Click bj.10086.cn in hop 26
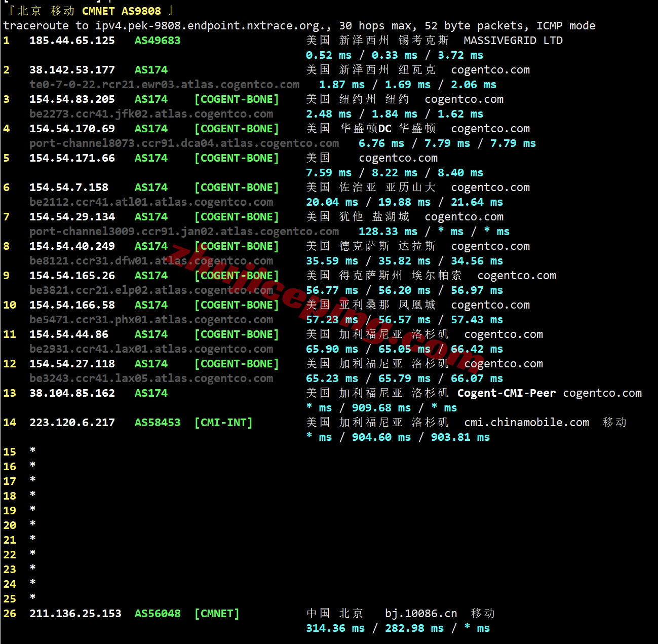 (x=421, y=614)
